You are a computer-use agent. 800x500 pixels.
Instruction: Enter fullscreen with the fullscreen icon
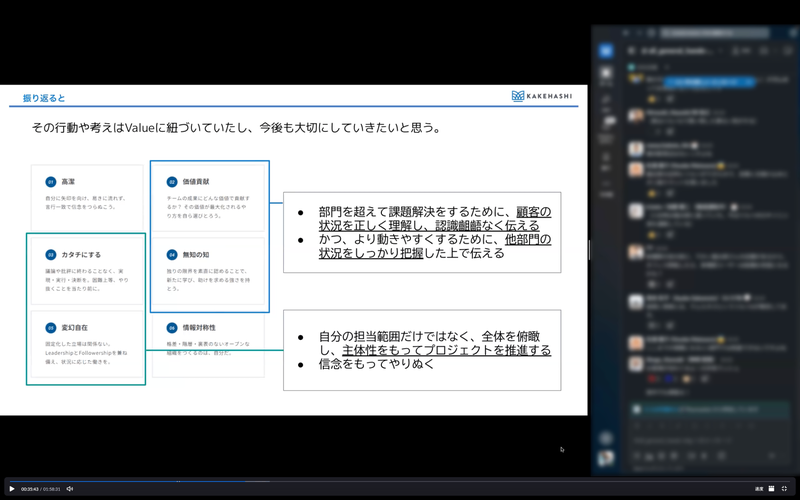click(784, 489)
